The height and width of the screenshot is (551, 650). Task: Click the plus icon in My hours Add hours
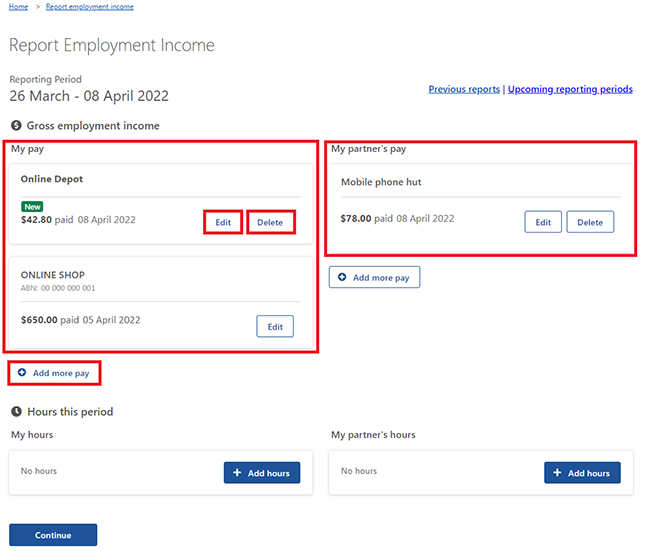click(x=237, y=472)
